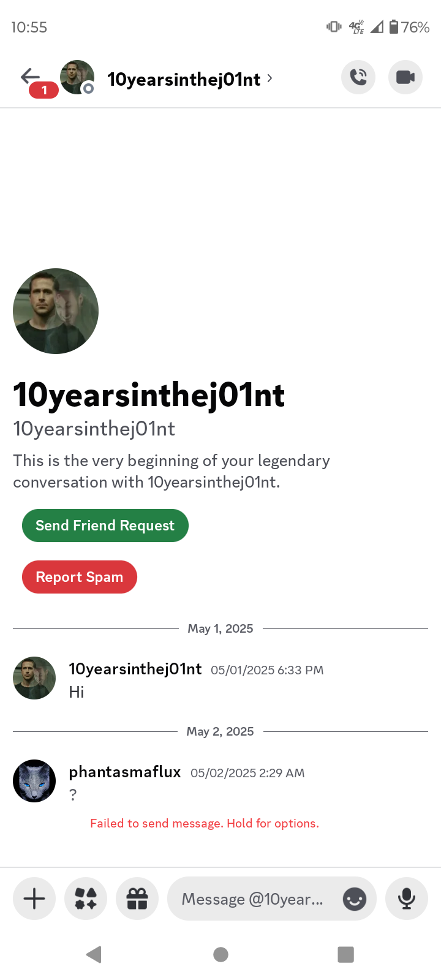Screen dimensions: 441x980
Task: Tap the Message @10year... input field
Action: point(272,899)
